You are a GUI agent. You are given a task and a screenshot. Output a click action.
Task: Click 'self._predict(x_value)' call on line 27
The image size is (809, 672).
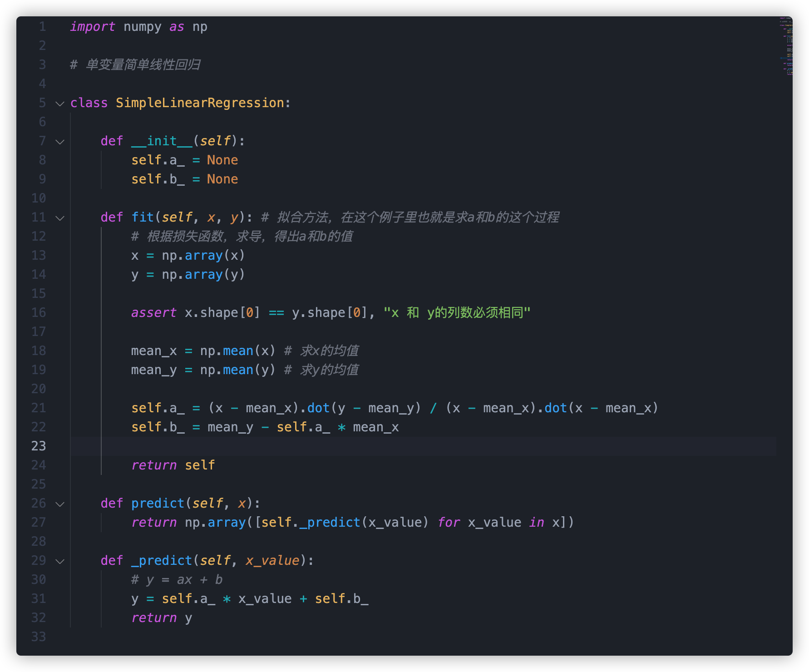click(x=345, y=523)
